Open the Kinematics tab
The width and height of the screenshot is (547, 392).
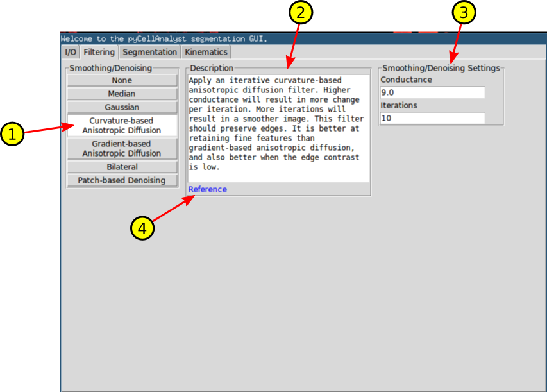(x=206, y=53)
